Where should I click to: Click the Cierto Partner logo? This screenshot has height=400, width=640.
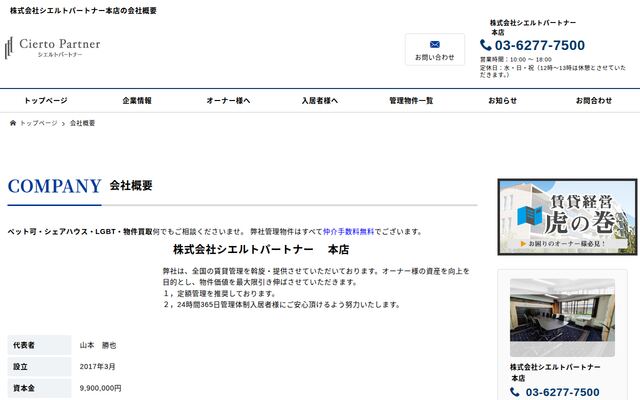52,48
